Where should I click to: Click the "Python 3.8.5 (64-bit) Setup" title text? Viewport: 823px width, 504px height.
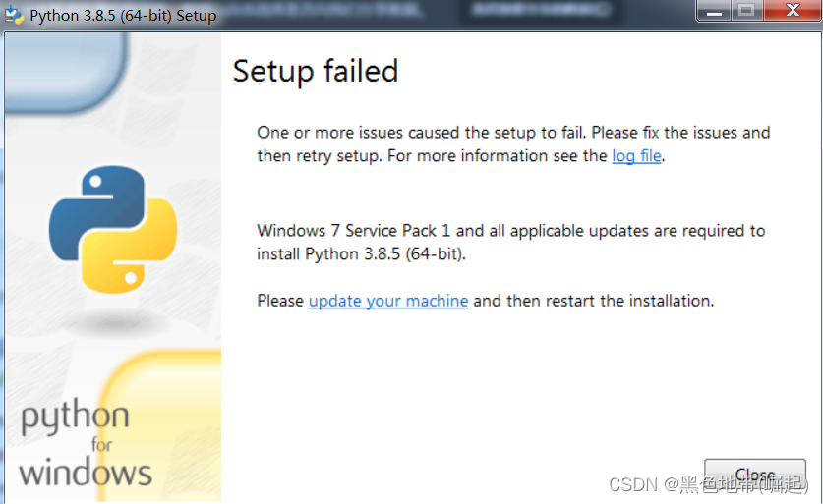[123, 16]
